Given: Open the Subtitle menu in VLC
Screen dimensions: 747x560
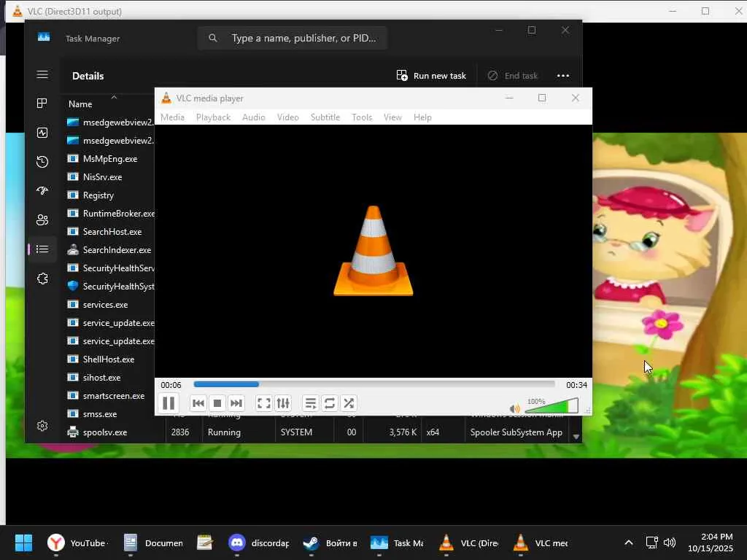Looking at the screenshot, I should pos(325,117).
